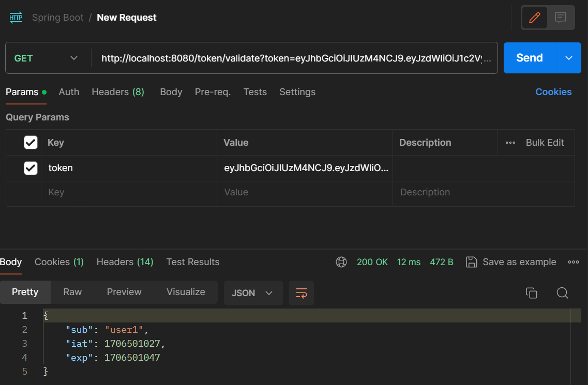The image size is (588, 385).
Task: Click Save as example
Action: tap(519, 262)
